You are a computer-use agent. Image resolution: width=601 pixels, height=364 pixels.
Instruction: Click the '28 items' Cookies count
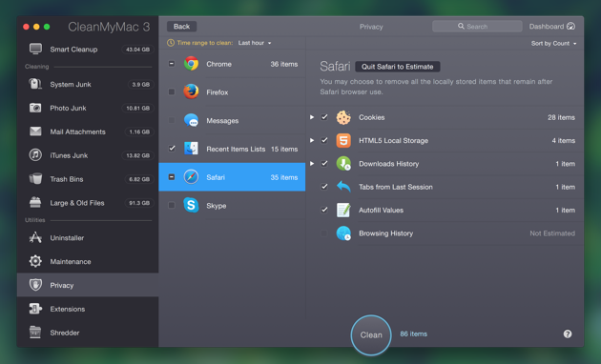pos(561,117)
